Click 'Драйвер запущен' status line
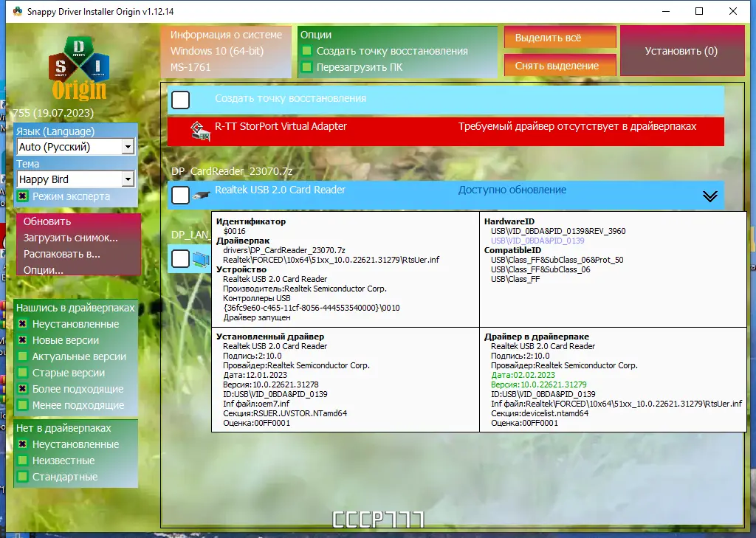Viewport: 756px width, 538px height. click(256, 317)
